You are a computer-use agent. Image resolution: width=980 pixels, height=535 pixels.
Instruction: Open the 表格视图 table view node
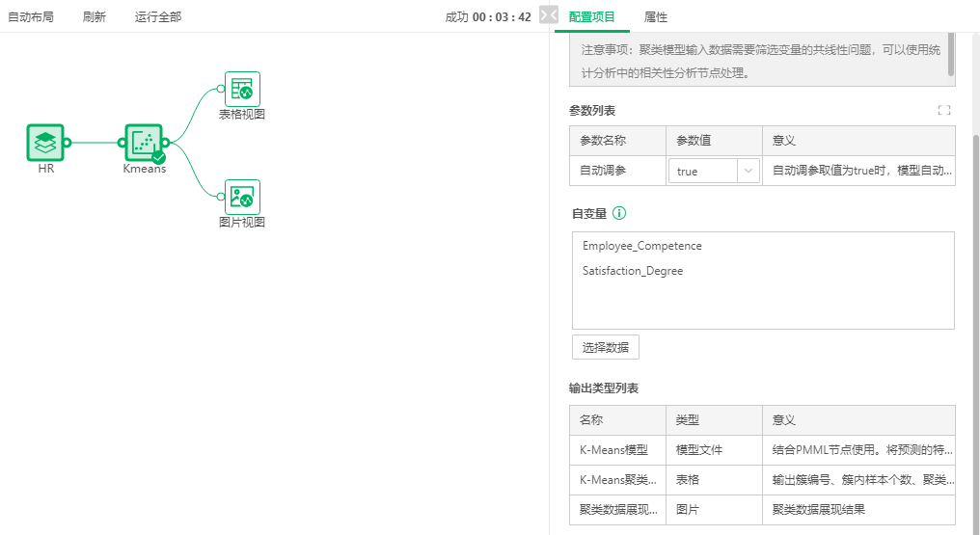tap(242, 89)
